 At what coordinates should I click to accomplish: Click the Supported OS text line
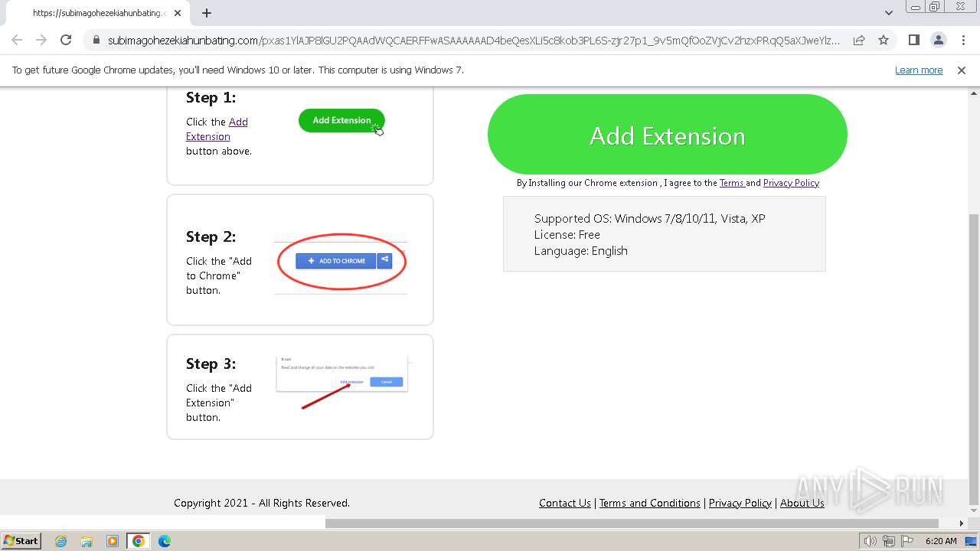[649, 219]
